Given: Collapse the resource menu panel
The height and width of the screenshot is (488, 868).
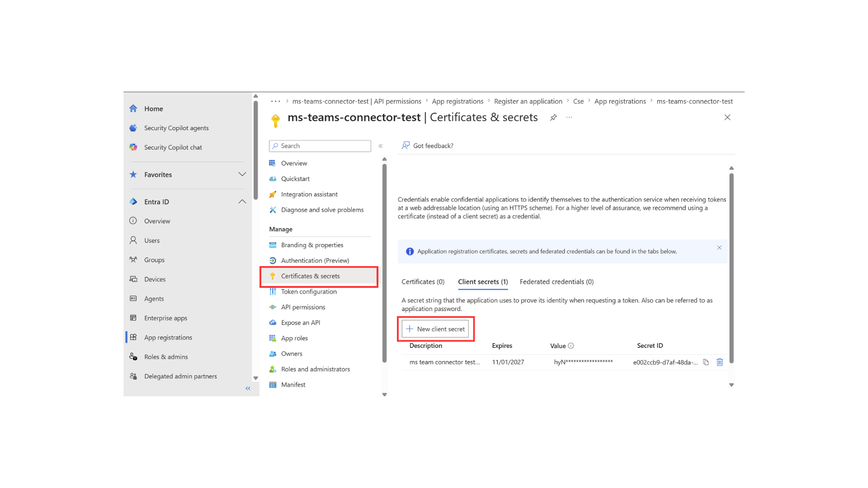Looking at the screenshot, I should click(381, 146).
